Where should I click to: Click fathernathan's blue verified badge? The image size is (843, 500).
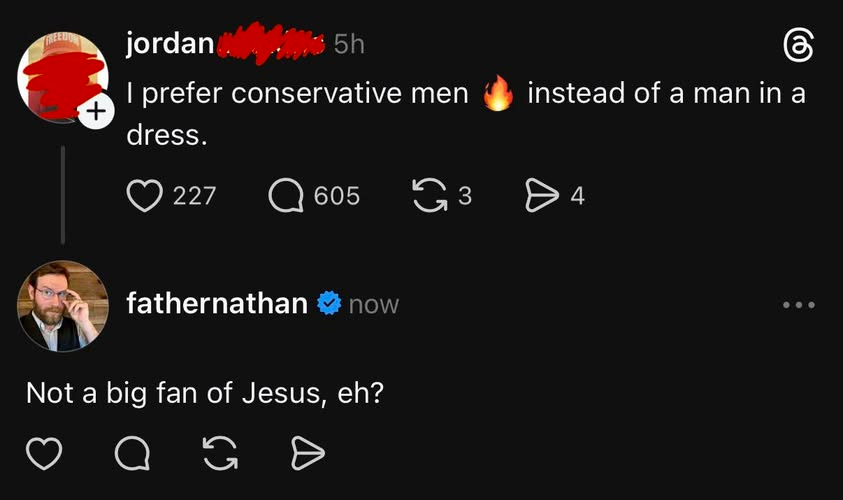328,303
